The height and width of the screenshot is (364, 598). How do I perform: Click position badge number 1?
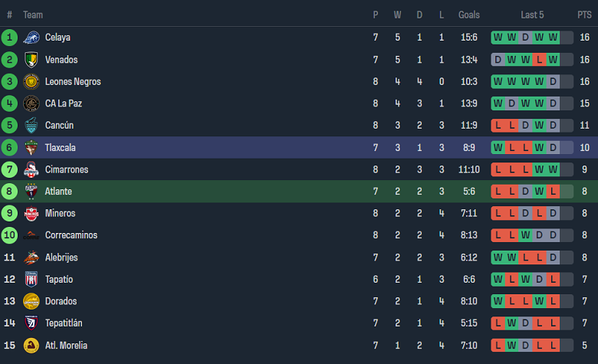pyautogui.click(x=9, y=38)
